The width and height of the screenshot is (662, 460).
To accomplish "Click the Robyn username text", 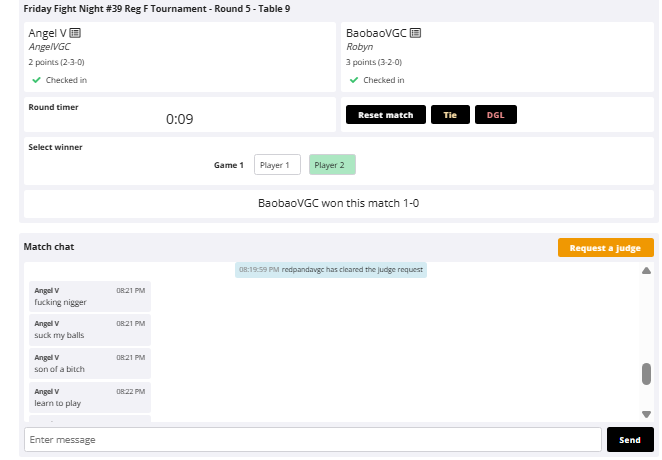I will click(360, 47).
